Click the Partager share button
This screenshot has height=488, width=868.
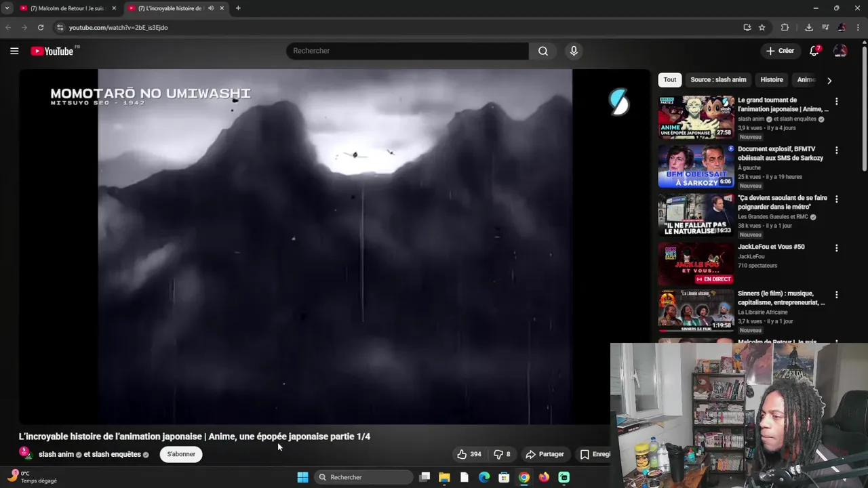[x=545, y=454]
